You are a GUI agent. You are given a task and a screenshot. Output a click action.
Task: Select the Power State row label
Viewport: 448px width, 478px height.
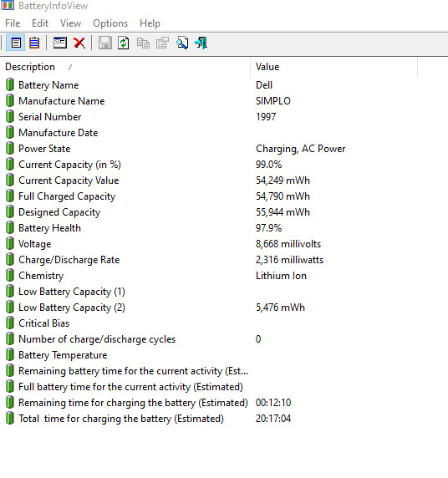coord(44,149)
